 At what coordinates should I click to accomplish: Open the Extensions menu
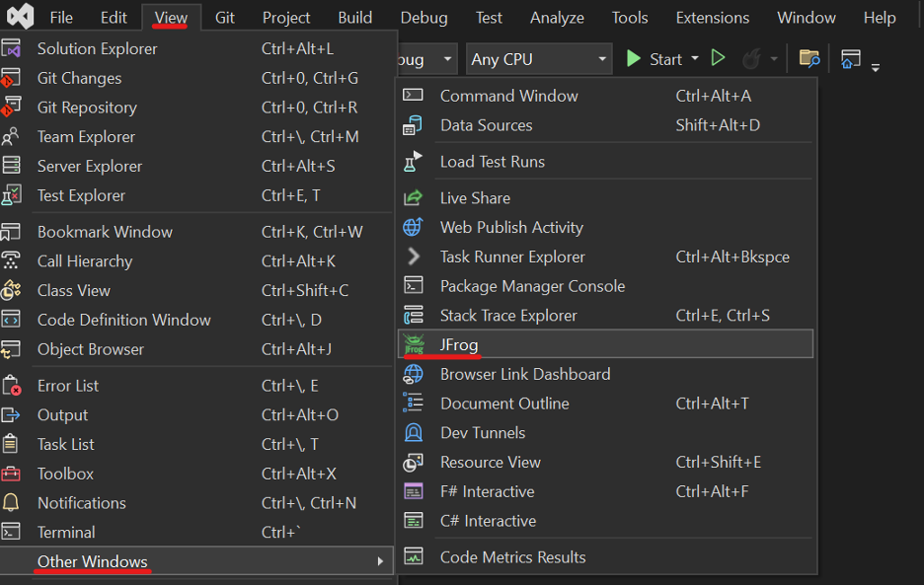713,18
